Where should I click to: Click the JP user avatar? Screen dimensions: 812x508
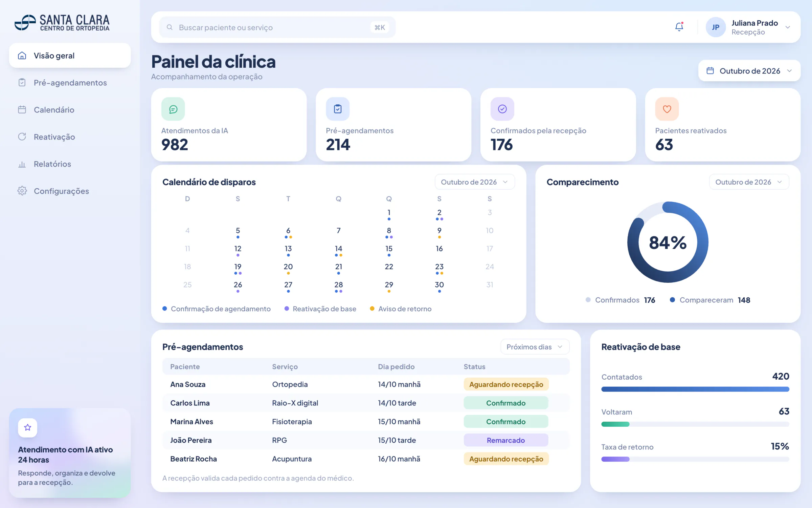click(715, 27)
